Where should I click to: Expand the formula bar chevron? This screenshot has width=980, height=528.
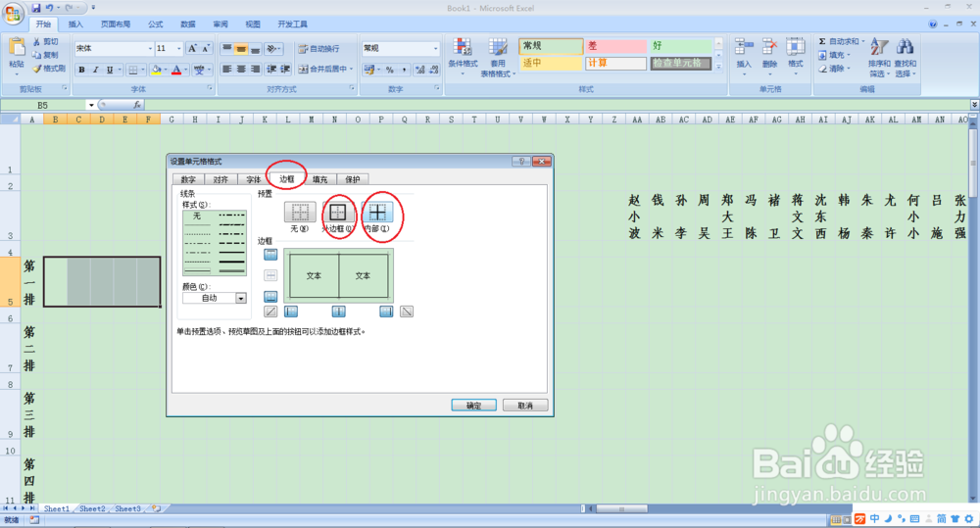(x=974, y=105)
